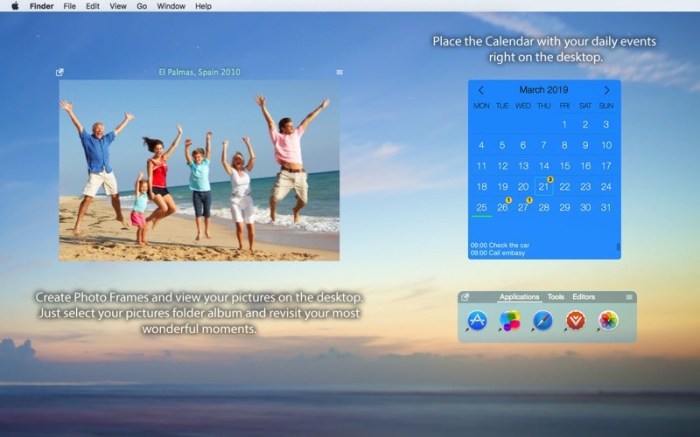Screen dimensions: 700x437
Task: Go to the previous month in the calendar
Action: pyautogui.click(x=481, y=90)
